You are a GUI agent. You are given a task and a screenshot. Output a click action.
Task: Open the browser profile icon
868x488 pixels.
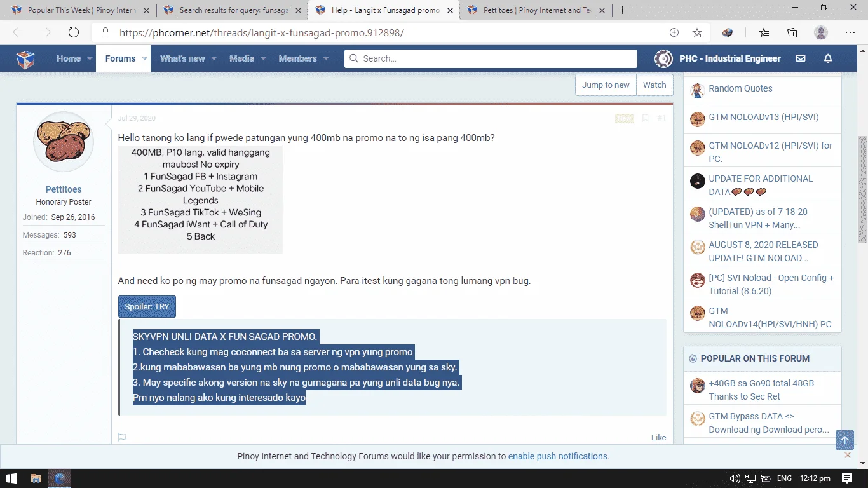[x=821, y=32]
